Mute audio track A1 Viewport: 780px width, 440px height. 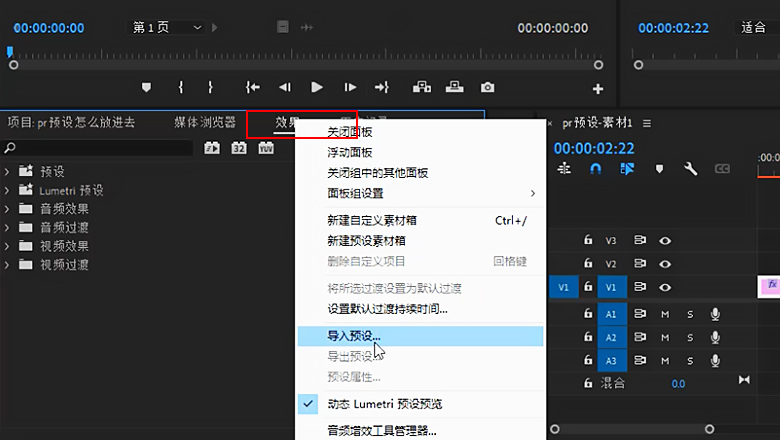point(664,313)
